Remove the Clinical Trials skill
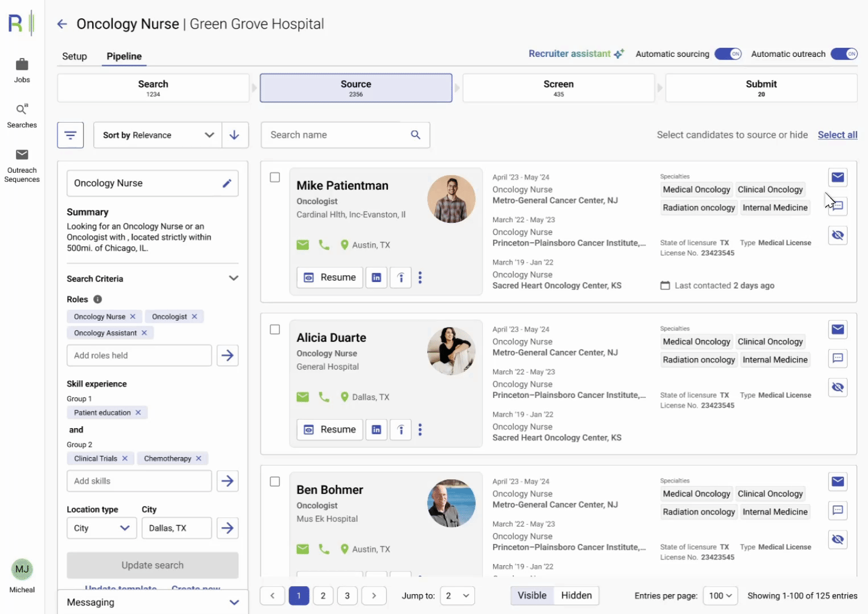This screenshot has height=614, width=868. [x=125, y=459]
